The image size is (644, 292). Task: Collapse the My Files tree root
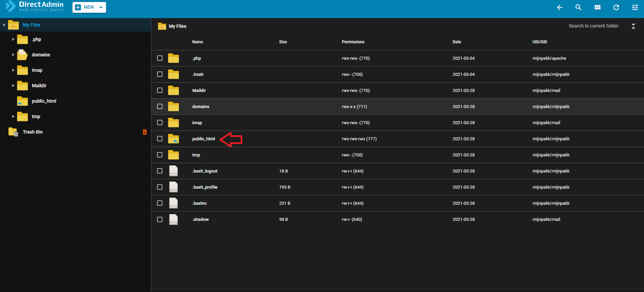click(4, 25)
